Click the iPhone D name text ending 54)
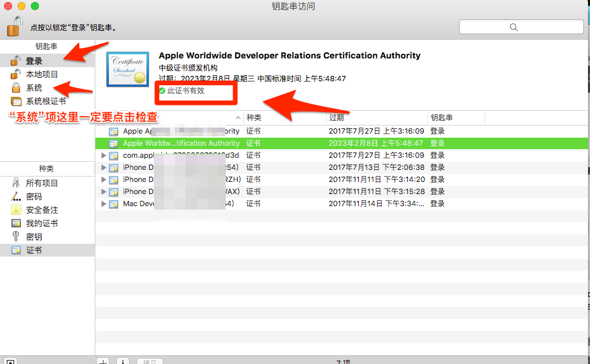The height and width of the screenshot is (364, 590). click(x=181, y=167)
